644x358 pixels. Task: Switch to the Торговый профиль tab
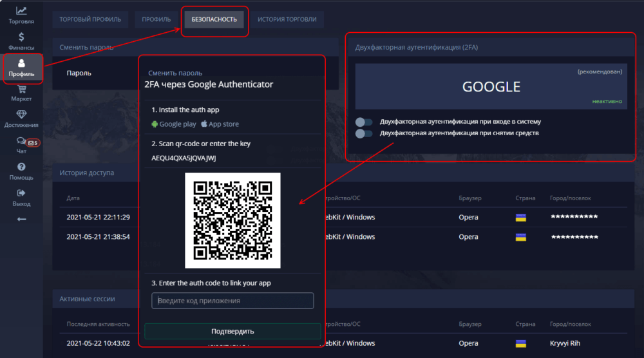[x=90, y=19]
